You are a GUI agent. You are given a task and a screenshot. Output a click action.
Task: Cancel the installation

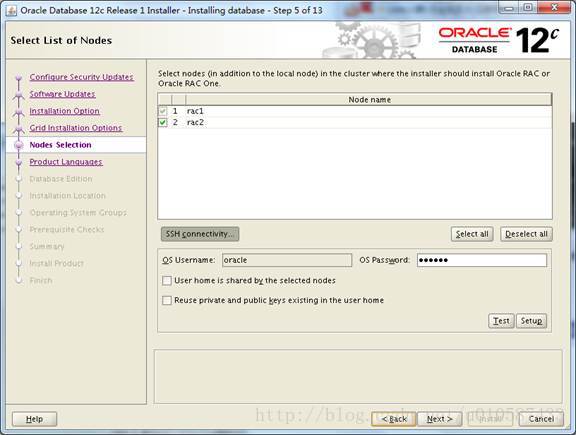tap(541, 419)
